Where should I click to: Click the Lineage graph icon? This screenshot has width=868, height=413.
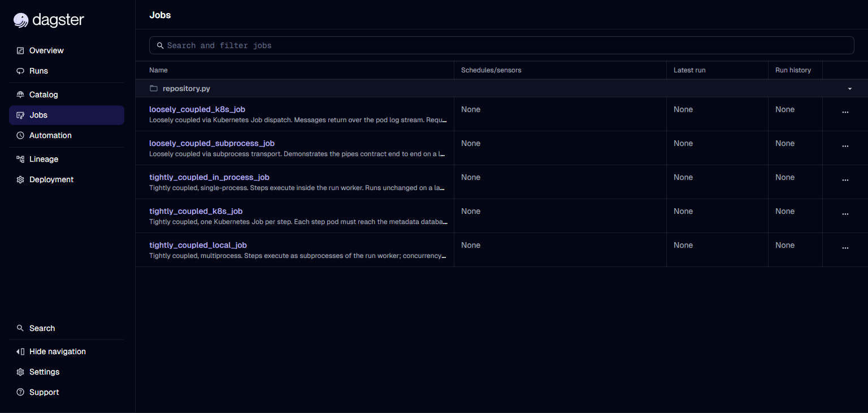click(x=20, y=159)
